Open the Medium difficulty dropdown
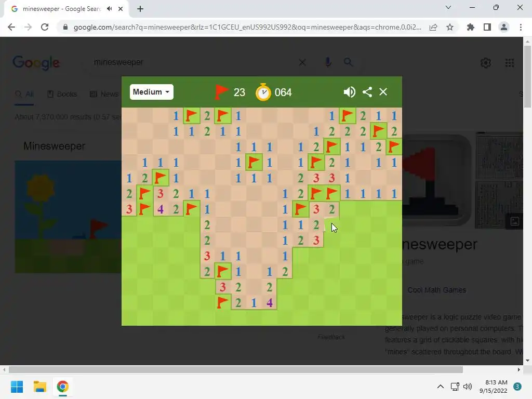Screen dimensions: 532x399 [151, 92]
